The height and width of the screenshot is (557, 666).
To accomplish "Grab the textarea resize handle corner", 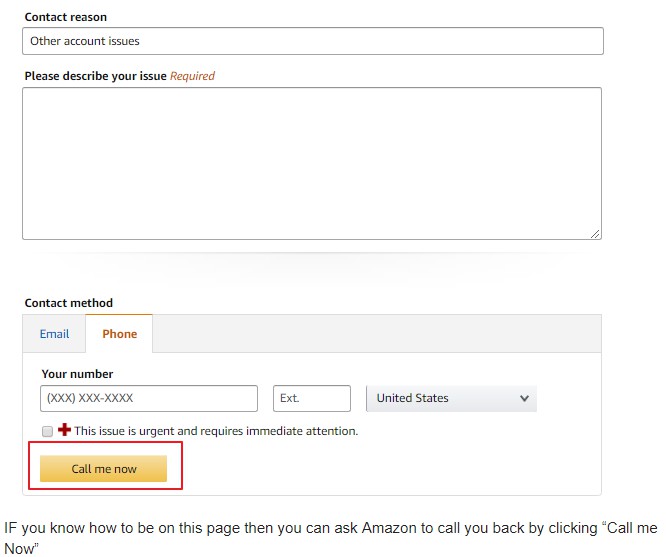I will 595,234.
